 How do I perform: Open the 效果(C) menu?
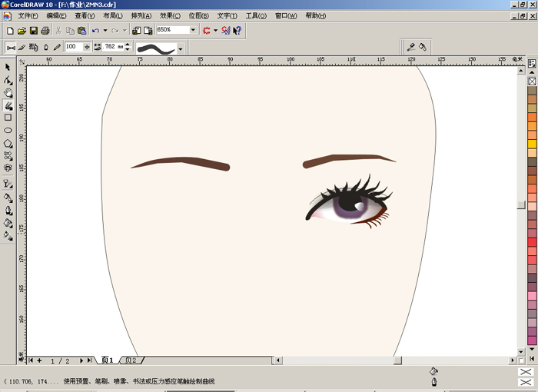point(170,15)
